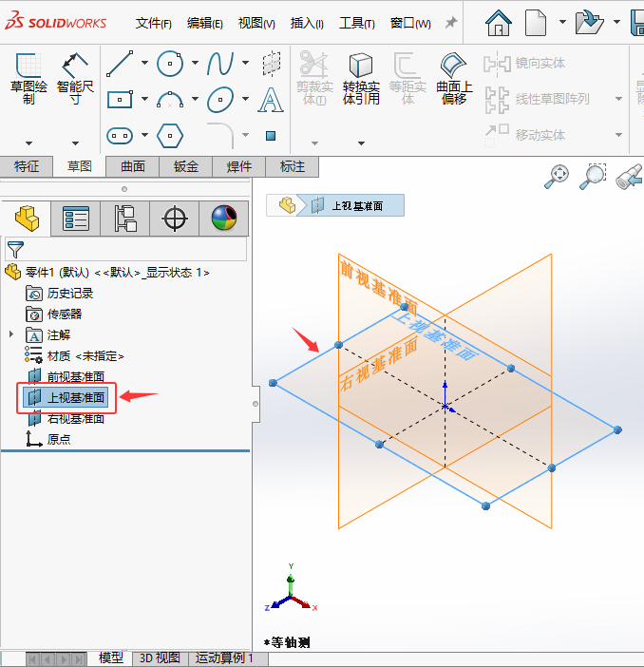Open the Circle tool dropdown arrow
Viewport: 644px width, 667px height.
click(195, 63)
